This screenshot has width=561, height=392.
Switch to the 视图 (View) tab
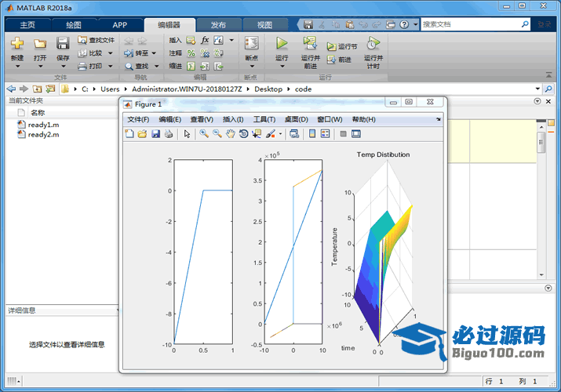tap(264, 25)
